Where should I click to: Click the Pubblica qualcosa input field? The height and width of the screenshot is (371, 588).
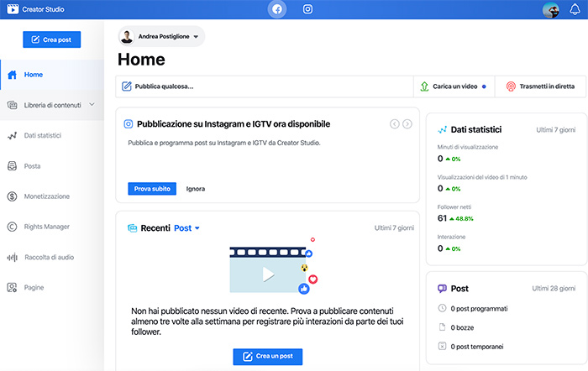[265, 86]
